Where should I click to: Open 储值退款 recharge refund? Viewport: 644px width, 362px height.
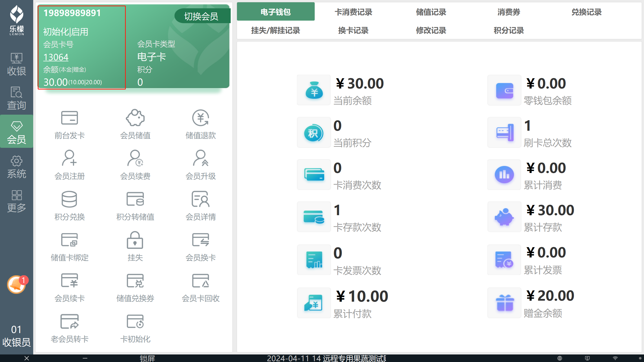(200, 125)
